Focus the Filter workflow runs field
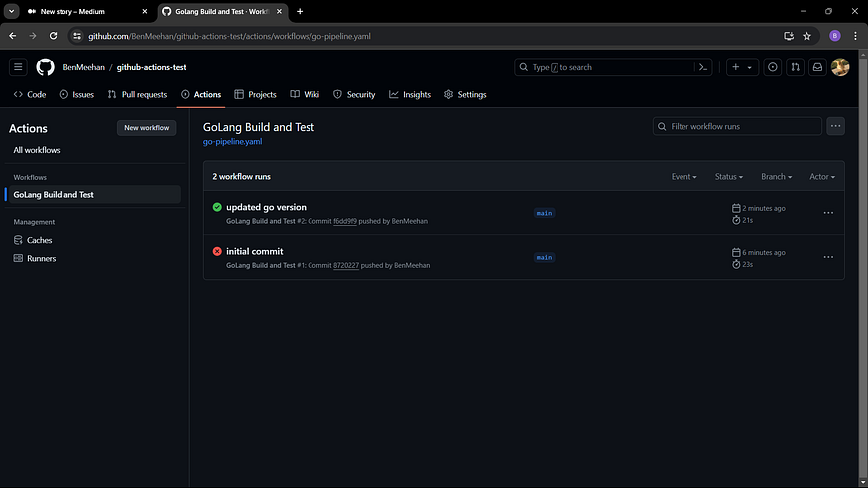The height and width of the screenshot is (488, 868). coord(737,126)
